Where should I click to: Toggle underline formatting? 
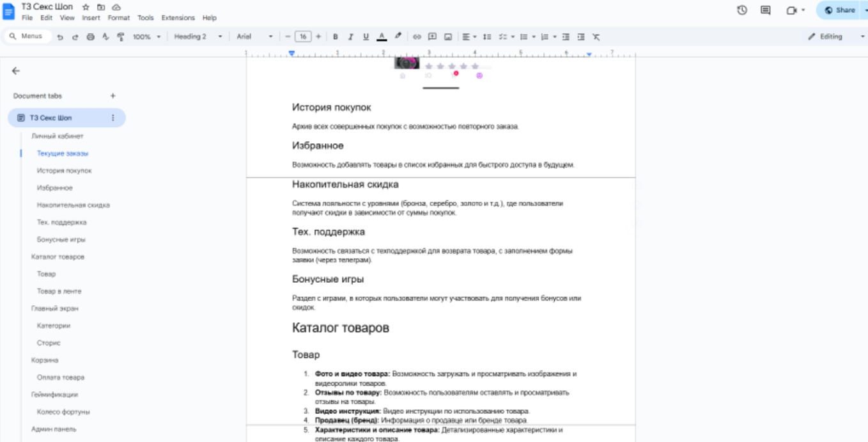click(x=366, y=37)
